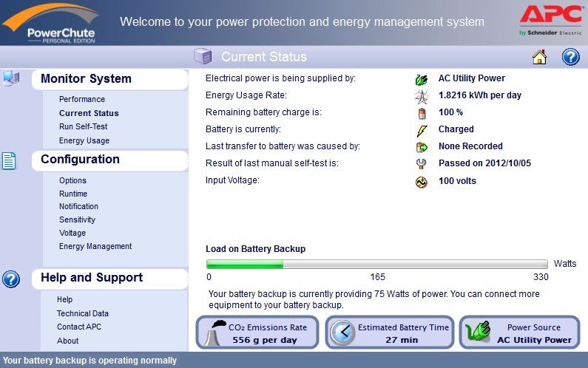588x368 pixels.
Task: Open Options under Configuration
Action: 72,180
